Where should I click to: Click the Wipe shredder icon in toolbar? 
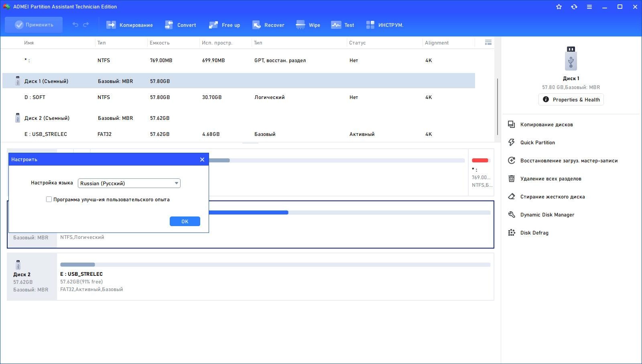click(x=300, y=25)
